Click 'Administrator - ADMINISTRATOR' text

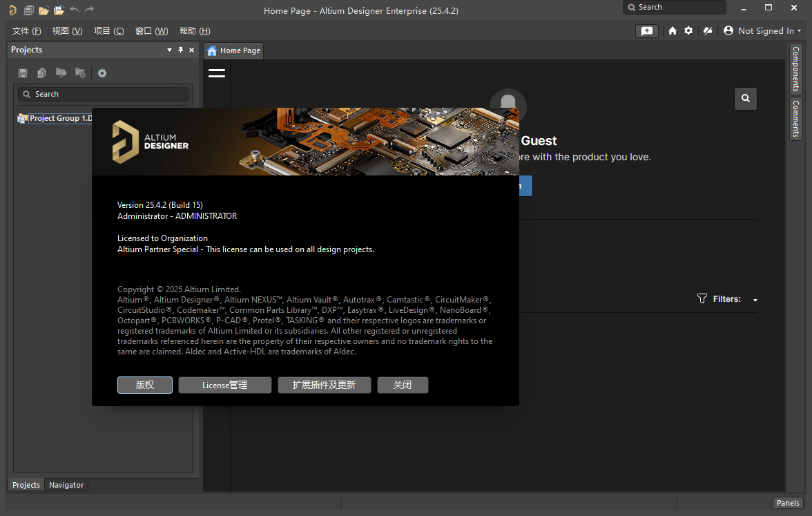coord(177,216)
